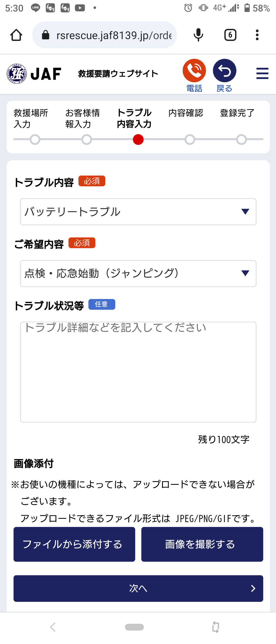276x644 pixels.
Task: Tap the screen rotation icon in navigation bar
Action: coord(216,627)
